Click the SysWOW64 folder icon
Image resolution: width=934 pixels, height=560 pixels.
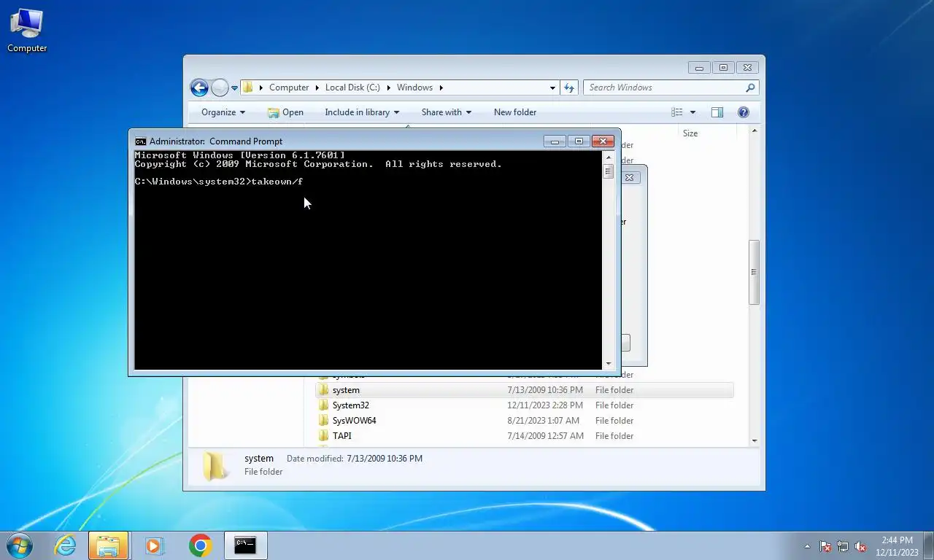(x=324, y=421)
